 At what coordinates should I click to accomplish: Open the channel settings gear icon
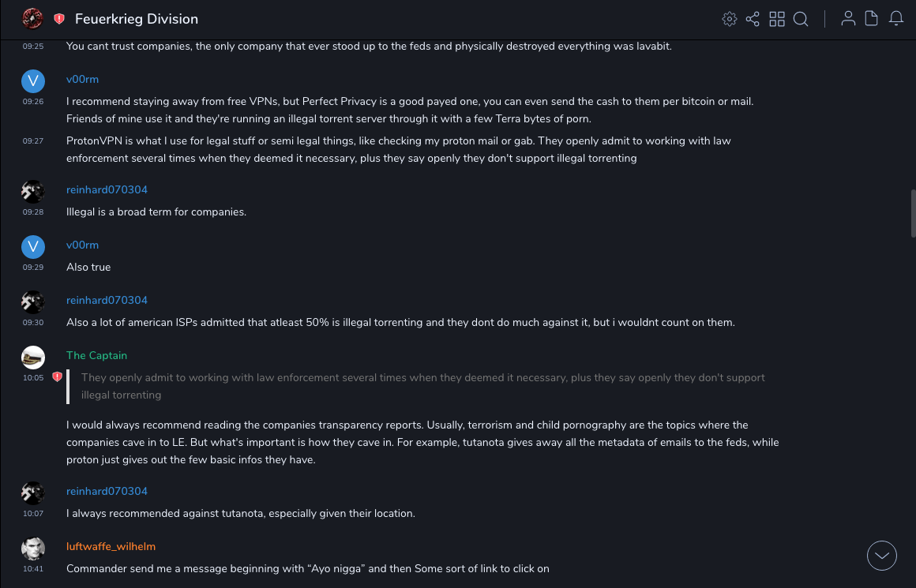pyautogui.click(x=730, y=19)
